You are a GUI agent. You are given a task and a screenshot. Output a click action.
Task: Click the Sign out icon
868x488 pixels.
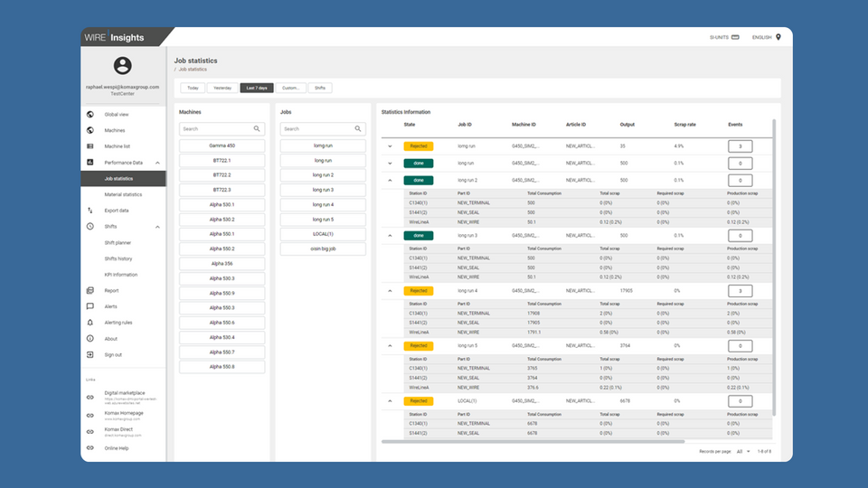point(90,354)
